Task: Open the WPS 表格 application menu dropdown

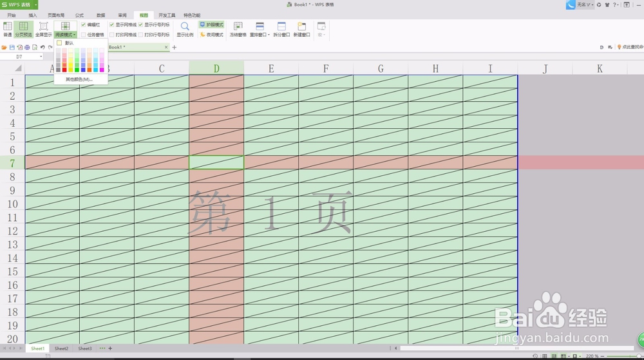Action: point(36,5)
